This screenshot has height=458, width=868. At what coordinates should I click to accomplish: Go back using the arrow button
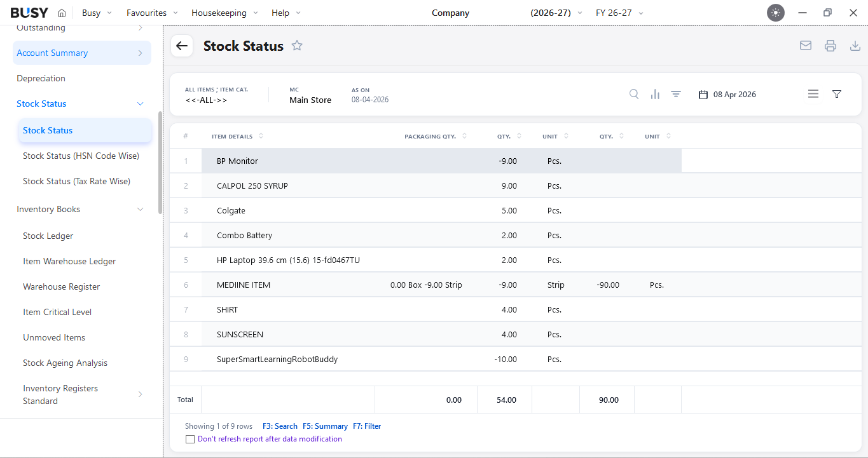[182, 46]
